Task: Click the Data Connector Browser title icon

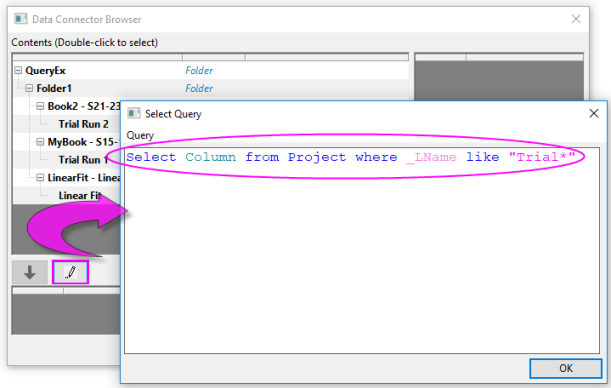Action: 21,19
